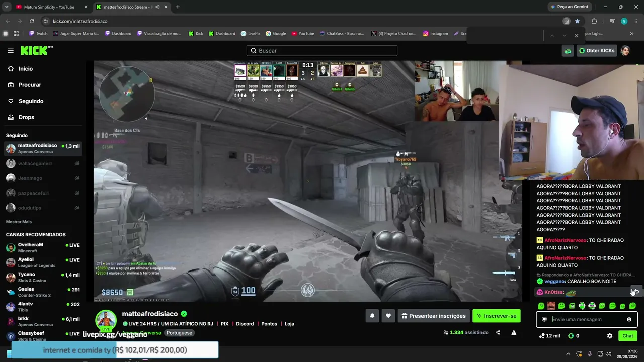644x362 pixels.
Task: Open Chrome media controls icon
Action: (x=612, y=21)
